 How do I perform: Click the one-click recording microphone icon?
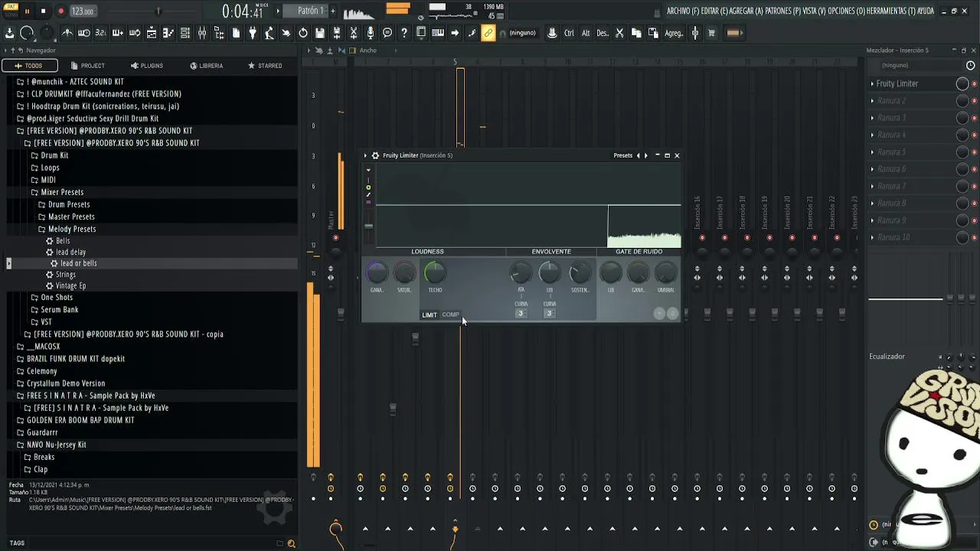click(x=371, y=33)
